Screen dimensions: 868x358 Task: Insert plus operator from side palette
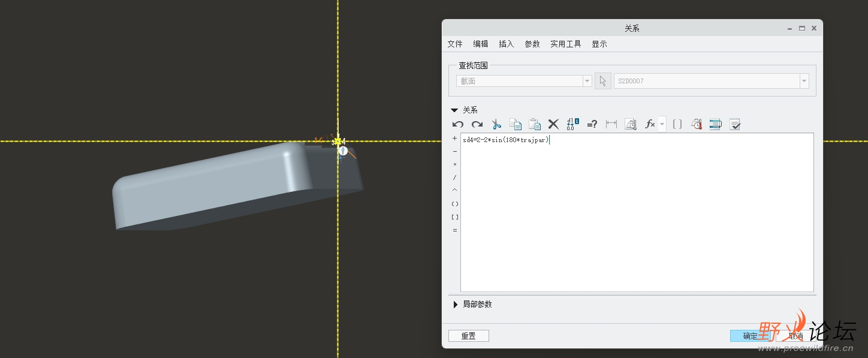click(x=455, y=139)
